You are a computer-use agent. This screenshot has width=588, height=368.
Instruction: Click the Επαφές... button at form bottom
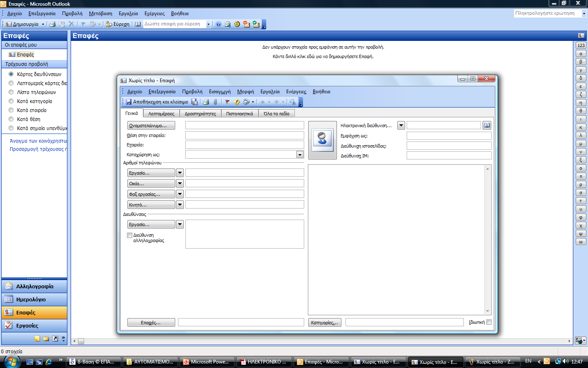click(x=151, y=323)
